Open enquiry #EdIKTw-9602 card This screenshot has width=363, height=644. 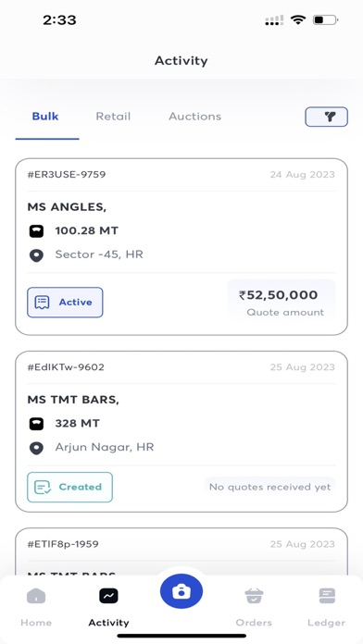coord(181,432)
